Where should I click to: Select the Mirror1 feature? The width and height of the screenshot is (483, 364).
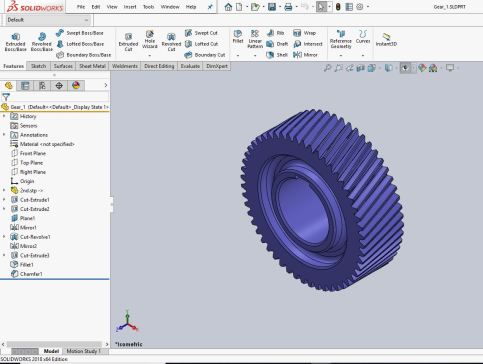tap(24, 227)
